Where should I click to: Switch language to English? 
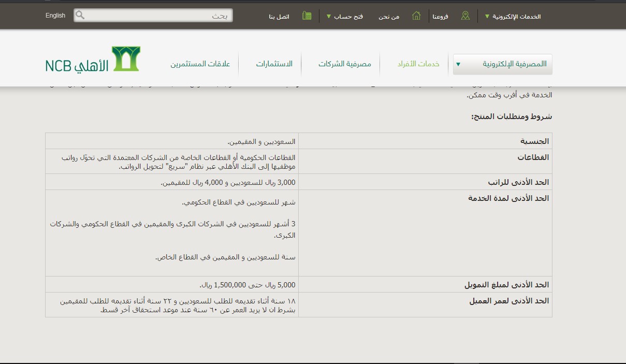(55, 16)
